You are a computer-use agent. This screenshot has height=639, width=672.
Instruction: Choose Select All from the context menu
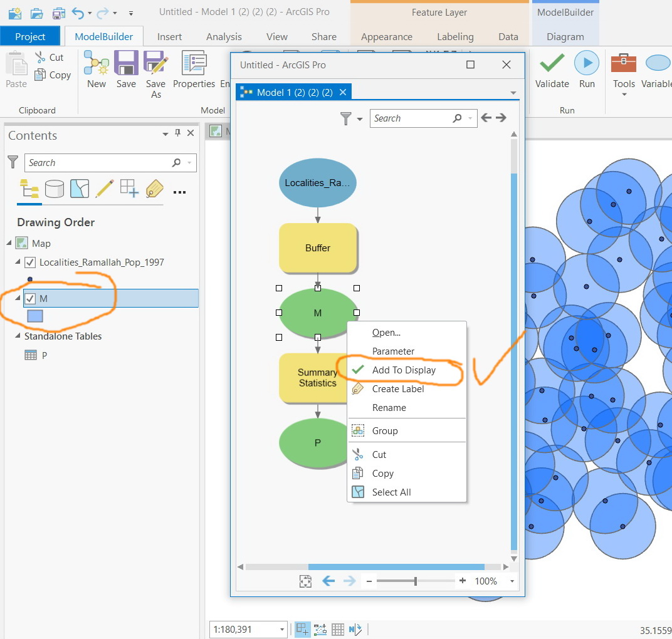[x=391, y=492]
